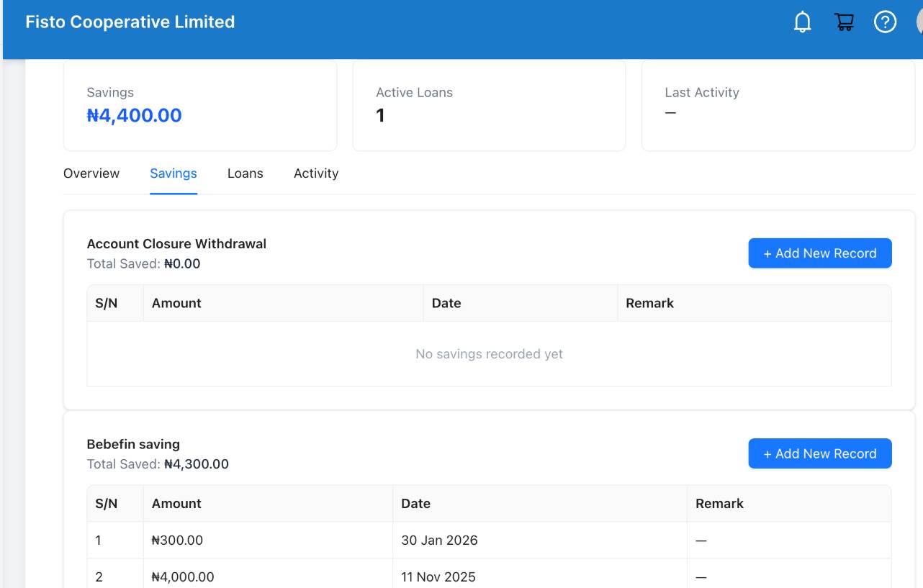Add new record to Account Closure Withdrawal
Screen dimensions: 923x588
(820, 253)
